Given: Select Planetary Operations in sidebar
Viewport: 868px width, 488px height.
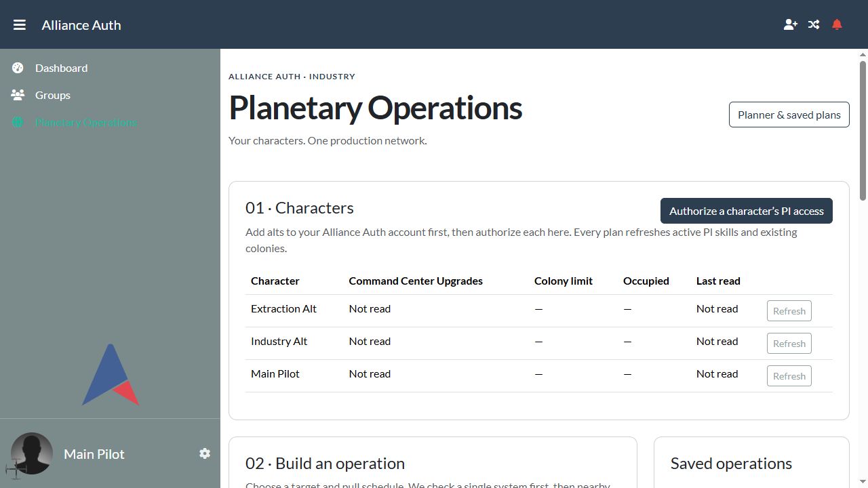Looking at the screenshot, I should [86, 123].
